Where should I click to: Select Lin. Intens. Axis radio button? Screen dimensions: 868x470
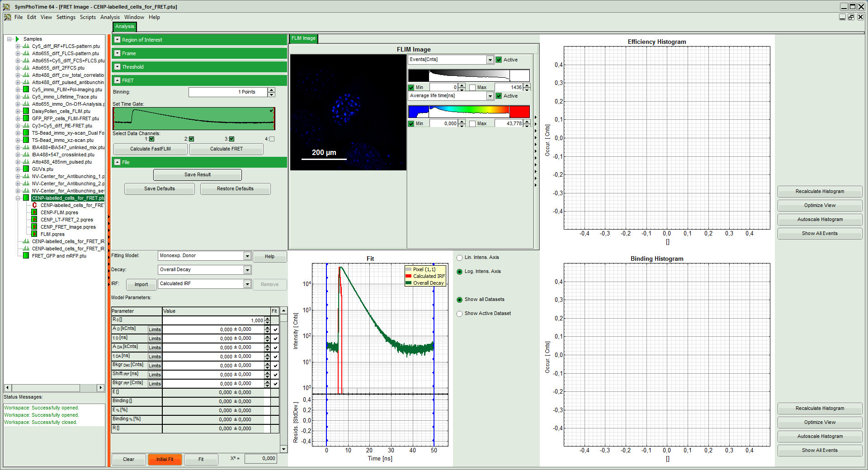pyautogui.click(x=460, y=258)
